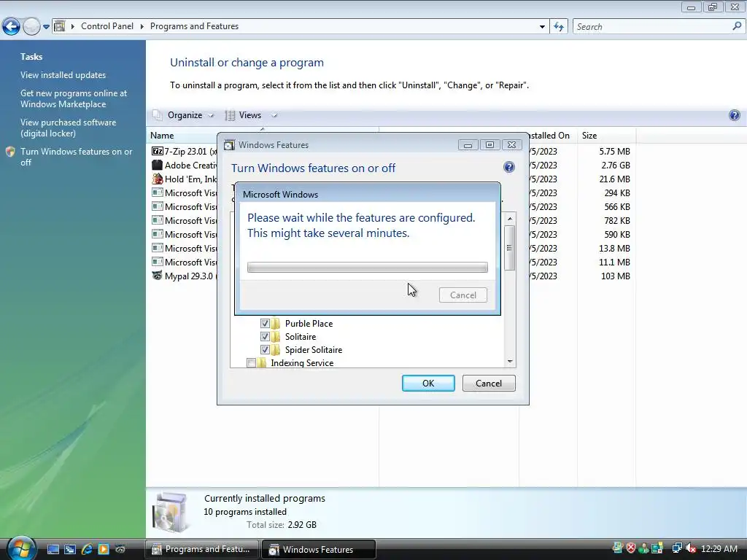Switch to Programs and Features taskbar button
This screenshot has width=747, height=560.
point(201,549)
